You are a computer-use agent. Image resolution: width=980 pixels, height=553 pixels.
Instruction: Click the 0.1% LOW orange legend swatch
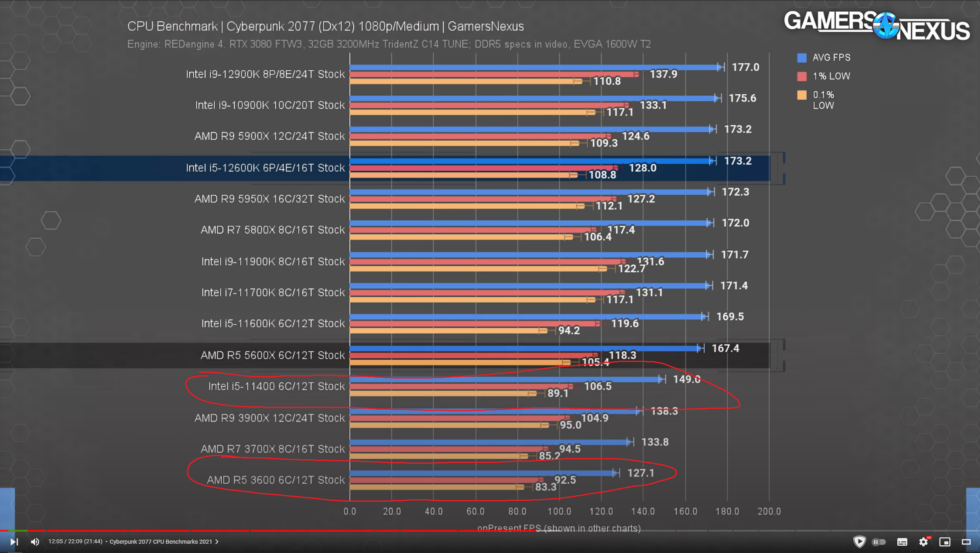(802, 95)
